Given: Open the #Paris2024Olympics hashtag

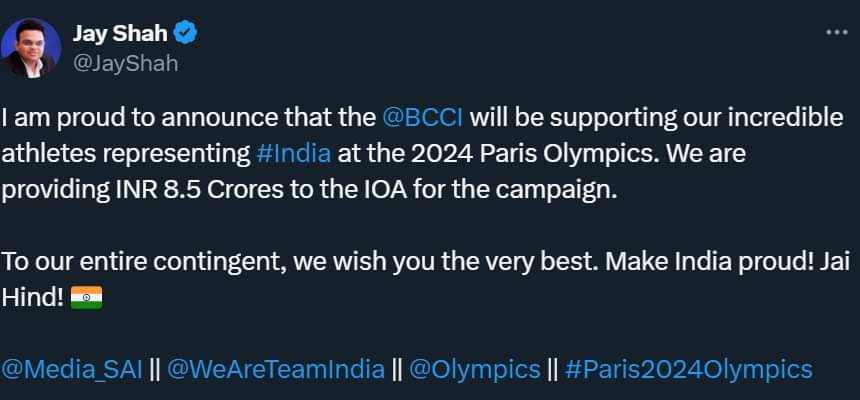Looking at the screenshot, I should click(688, 369).
